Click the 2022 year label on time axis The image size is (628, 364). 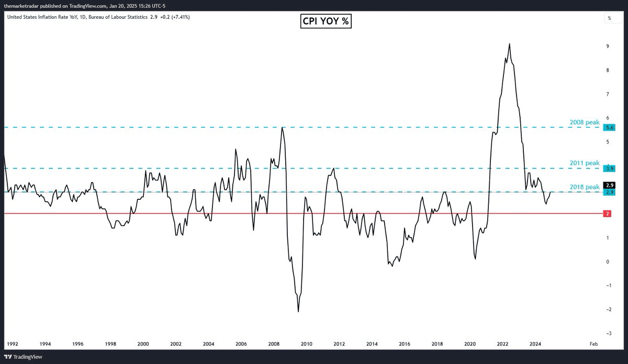click(503, 344)
